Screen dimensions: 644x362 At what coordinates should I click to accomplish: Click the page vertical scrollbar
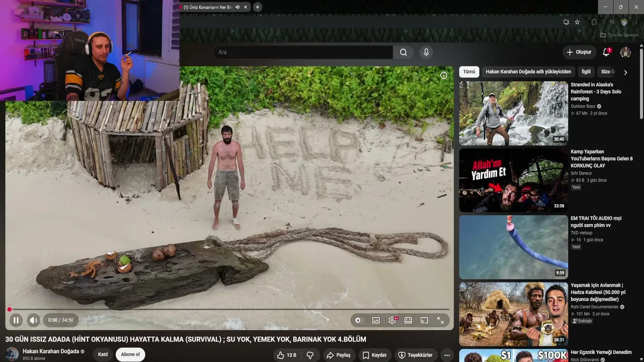coord(641,83)
